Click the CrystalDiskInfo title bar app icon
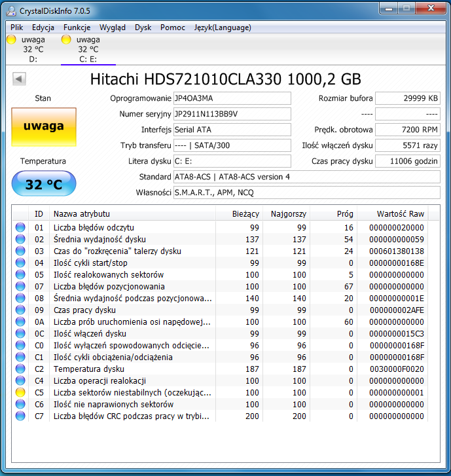Screen dimensions: 451x476 [12, 11]
